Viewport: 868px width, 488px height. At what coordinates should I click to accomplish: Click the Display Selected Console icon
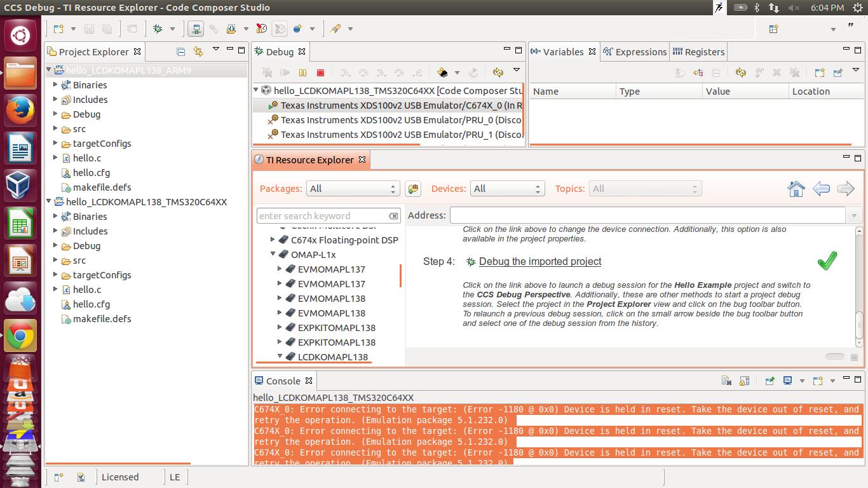coord(787,381)
